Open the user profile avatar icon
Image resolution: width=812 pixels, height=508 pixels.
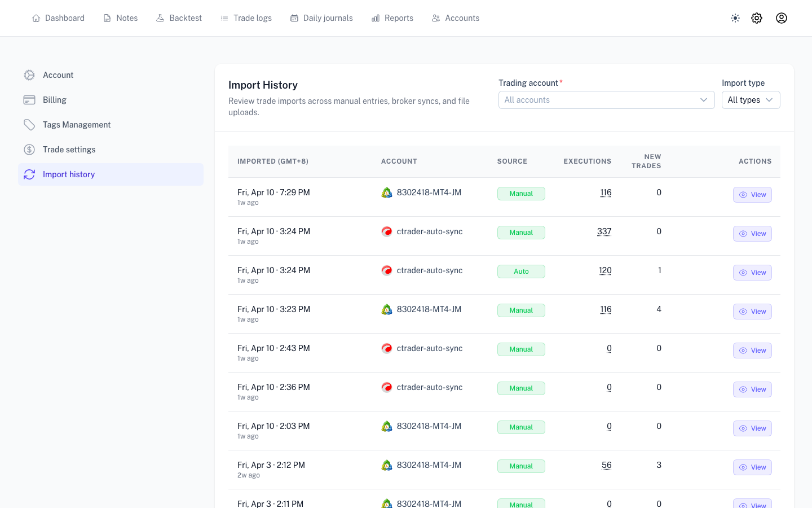(x=782, y=18)
